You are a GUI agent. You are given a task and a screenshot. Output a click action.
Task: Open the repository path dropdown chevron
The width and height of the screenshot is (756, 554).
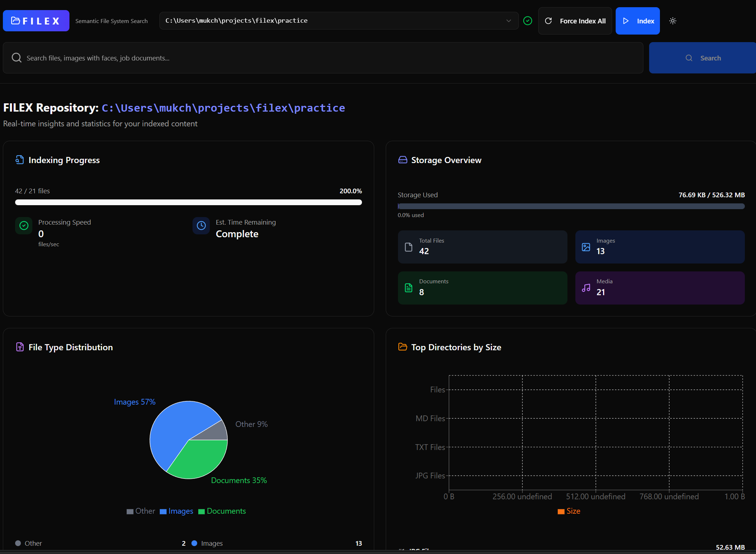(508, 21)
